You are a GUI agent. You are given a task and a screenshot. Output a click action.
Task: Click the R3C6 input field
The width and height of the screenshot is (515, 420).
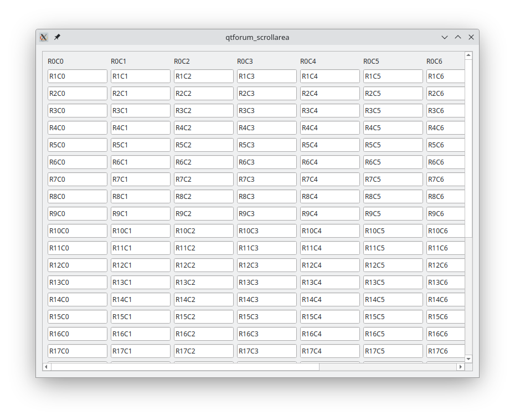445,111
